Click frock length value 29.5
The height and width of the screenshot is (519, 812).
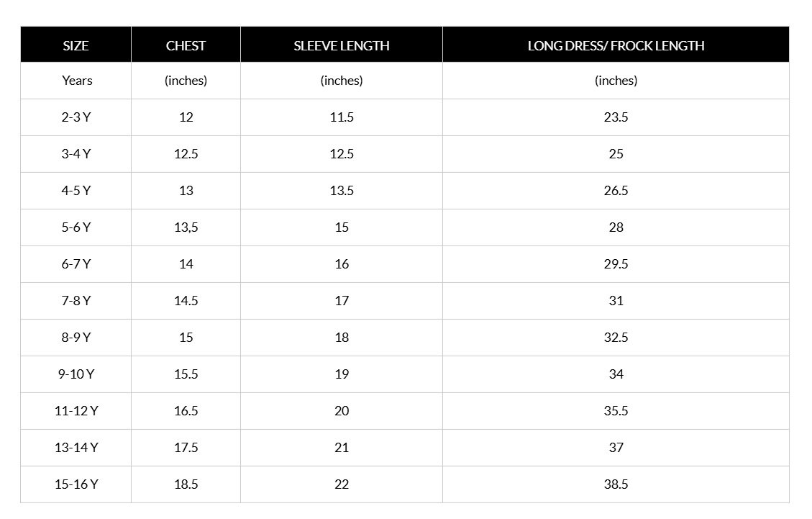(616, 264)
